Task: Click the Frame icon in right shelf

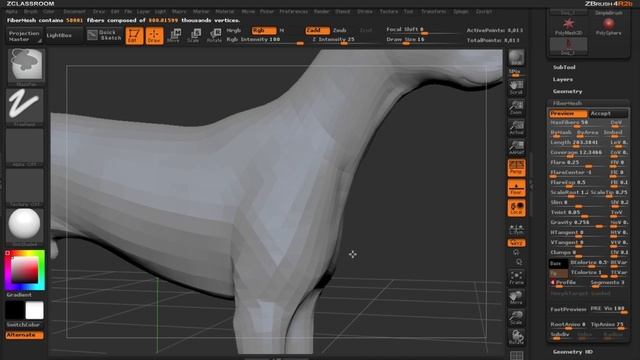Action: [x=516, y=278]
